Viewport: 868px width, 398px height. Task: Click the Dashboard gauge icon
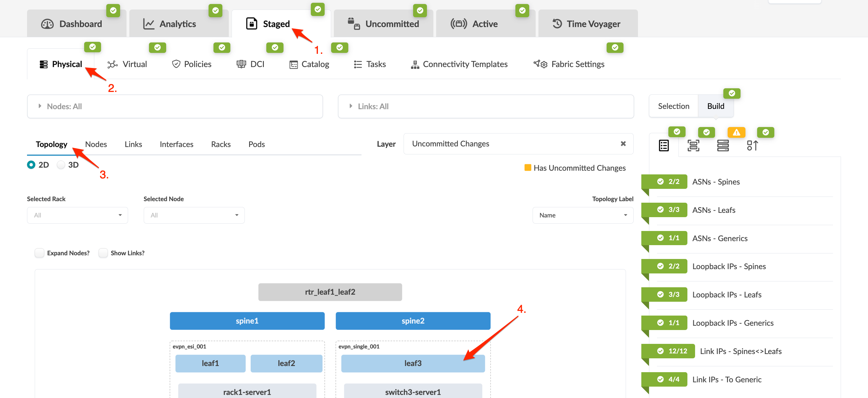47,24
